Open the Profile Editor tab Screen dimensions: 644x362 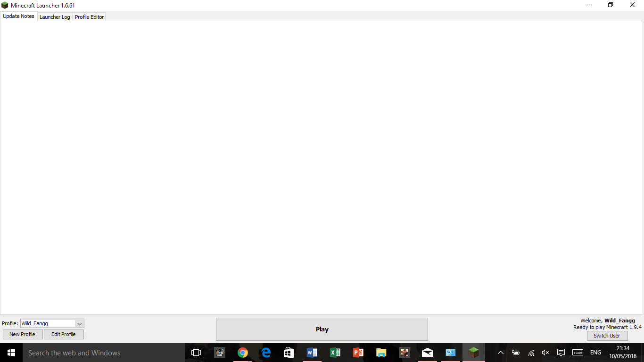coord(89,17)
